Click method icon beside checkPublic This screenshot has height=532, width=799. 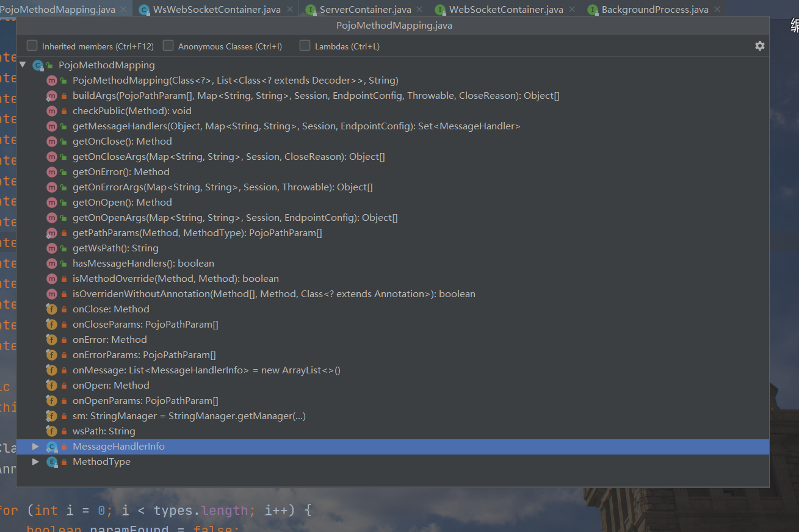point(52,111)
